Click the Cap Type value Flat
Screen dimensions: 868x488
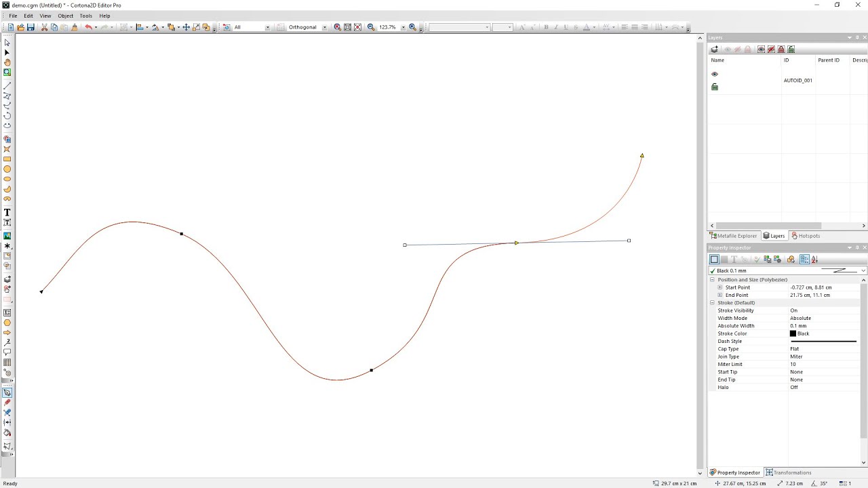(794, 349)
